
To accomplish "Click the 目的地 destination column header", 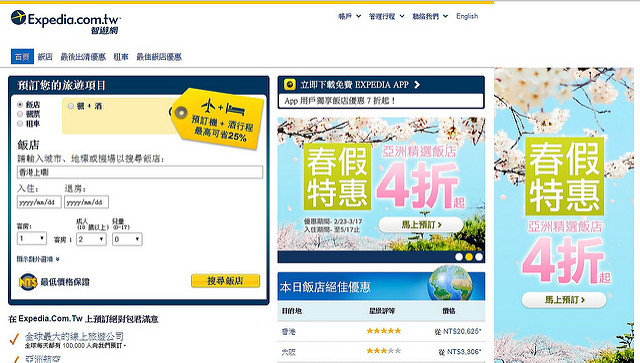I will [291, 311].
